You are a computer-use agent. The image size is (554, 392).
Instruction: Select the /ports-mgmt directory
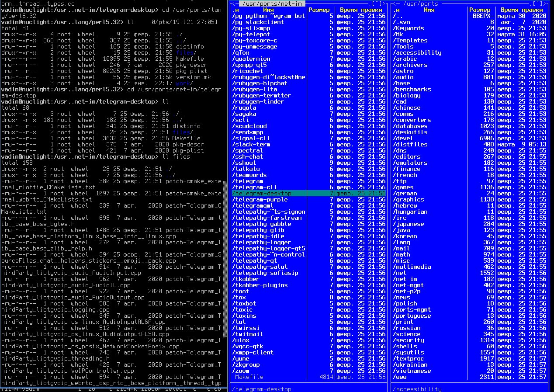pos(470,309)
